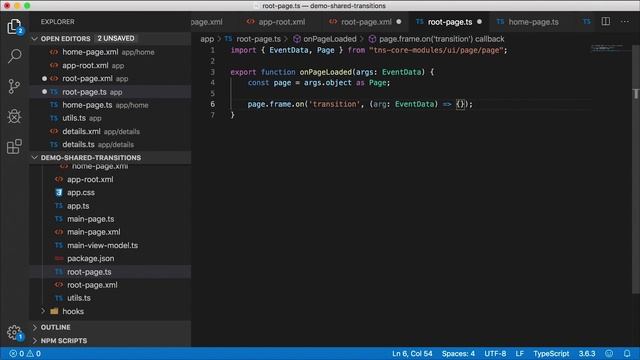This screenshot has height=360, width=640.
Task: Collapse the DEMO-SHARED-TRANSITIONS folder section
Action: tap(35, 158)
